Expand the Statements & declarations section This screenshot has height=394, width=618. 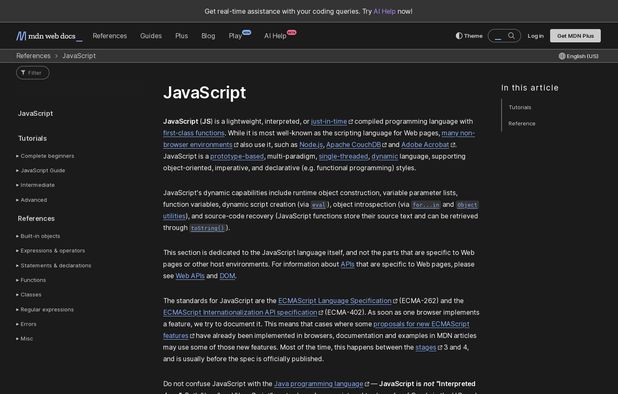[x=54, y=266]
